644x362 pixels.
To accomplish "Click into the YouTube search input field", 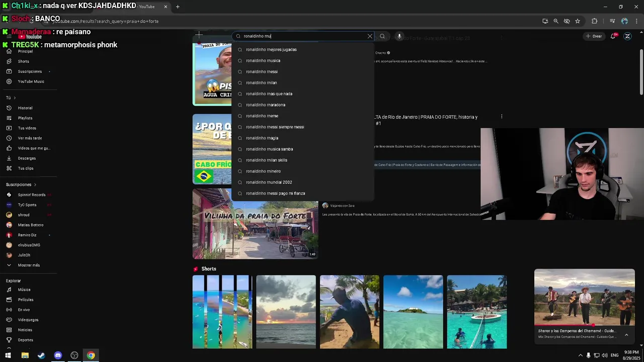I will coord(302,36).
